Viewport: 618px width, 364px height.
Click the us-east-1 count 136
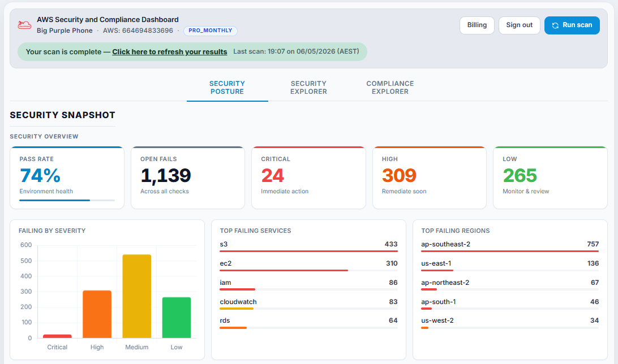click(x=593, y=263)
